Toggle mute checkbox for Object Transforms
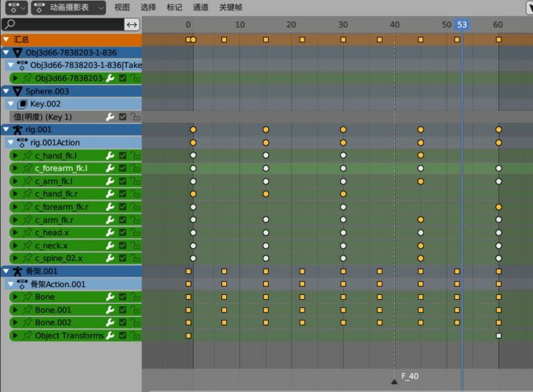The image size is (533, 392). point(123,336)
